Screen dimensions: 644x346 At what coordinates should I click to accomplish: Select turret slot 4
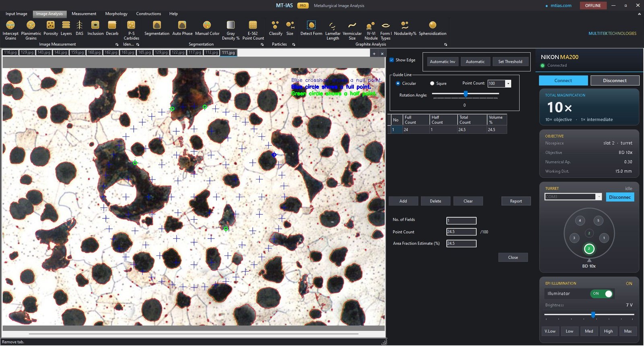(x=580, y=220)
